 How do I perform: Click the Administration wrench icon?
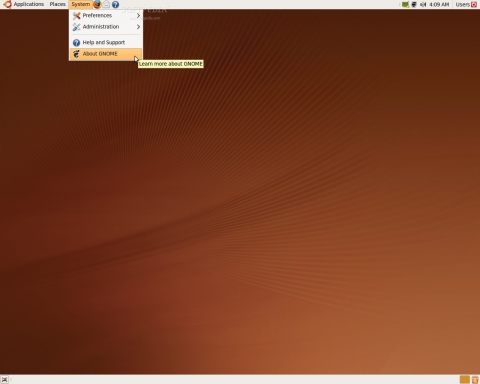(76, 27)
